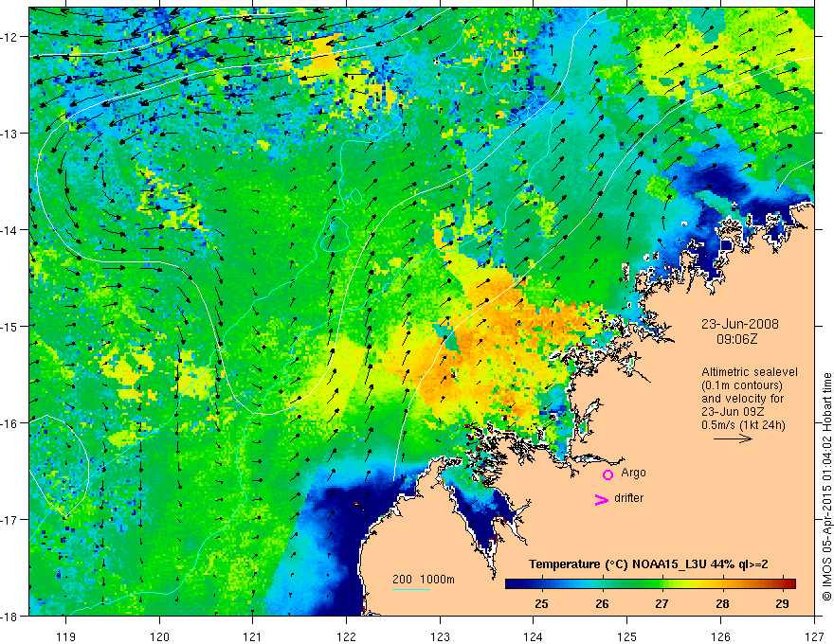Click the cyan bathymetry legend line
The height and width of the screenshot is (644, 834).
[411, 589]
